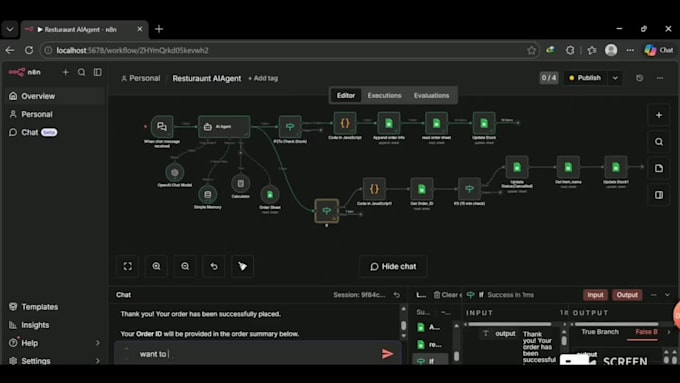Open Insights in the sidebar
This screenshot has width=680, height=383.
tap(54, 325)
